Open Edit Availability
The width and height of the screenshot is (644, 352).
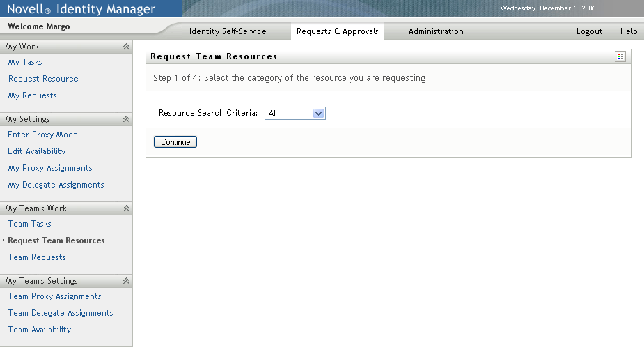[x=37, y=151]
